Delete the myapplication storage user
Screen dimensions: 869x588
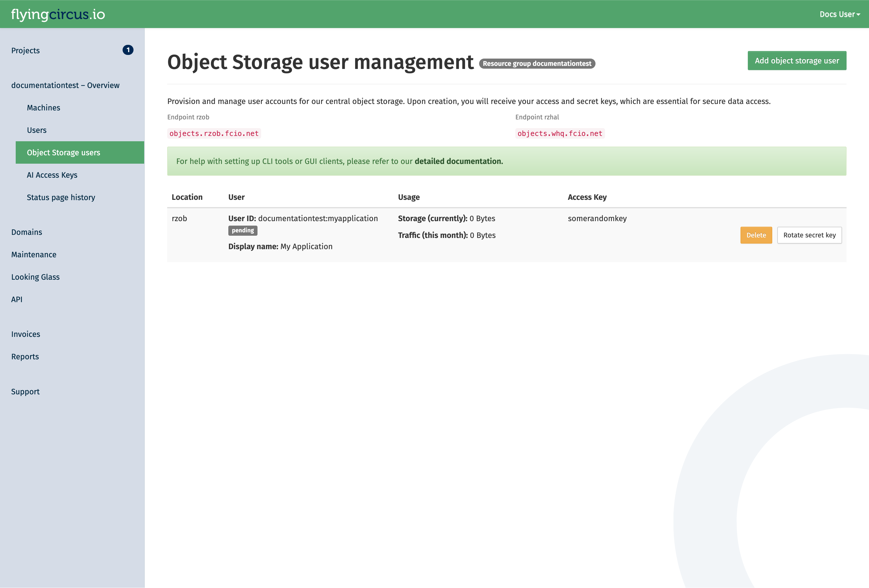point(756,235)
